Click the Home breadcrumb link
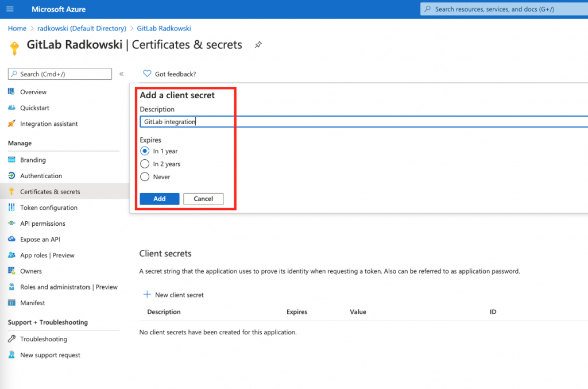 tap(17, 29)
